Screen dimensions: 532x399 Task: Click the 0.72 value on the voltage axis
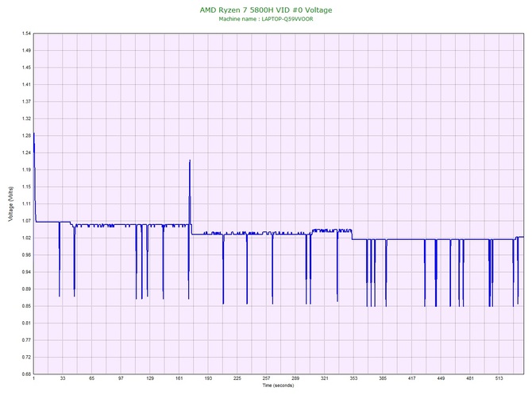click(26, 357)
